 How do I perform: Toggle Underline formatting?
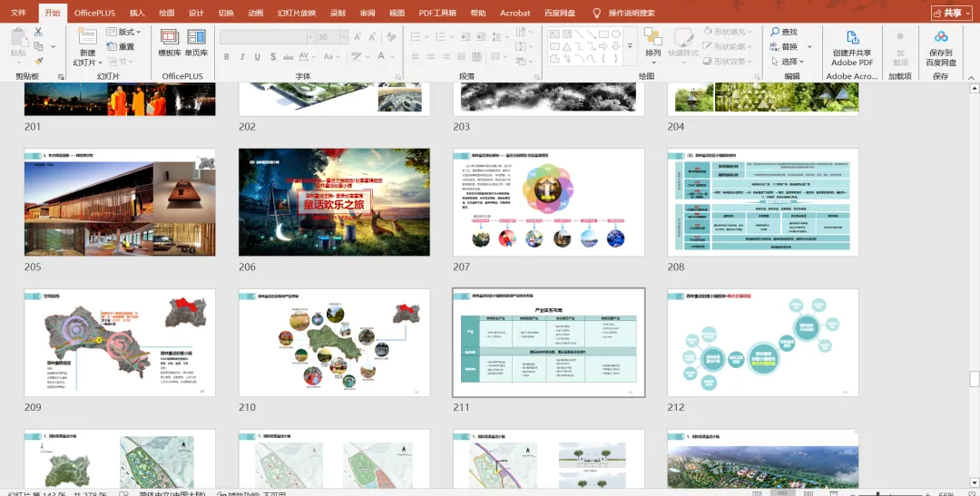(258, 57)
